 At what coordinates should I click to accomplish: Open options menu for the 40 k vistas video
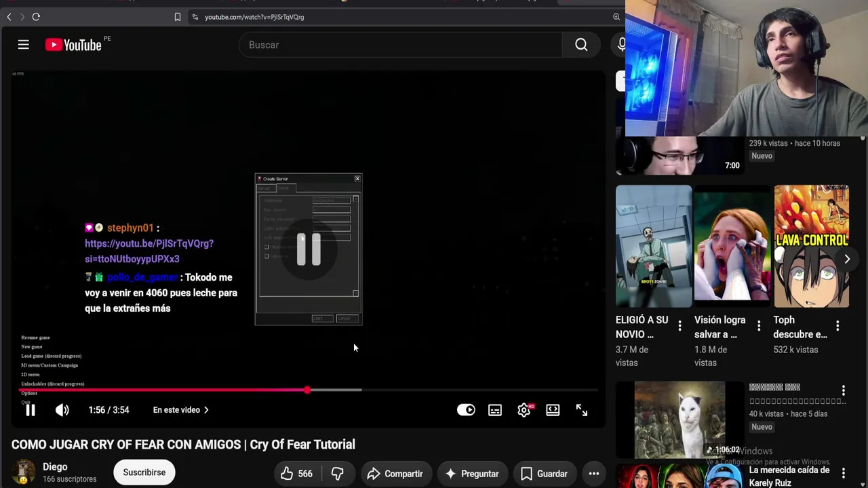[844, 391]
